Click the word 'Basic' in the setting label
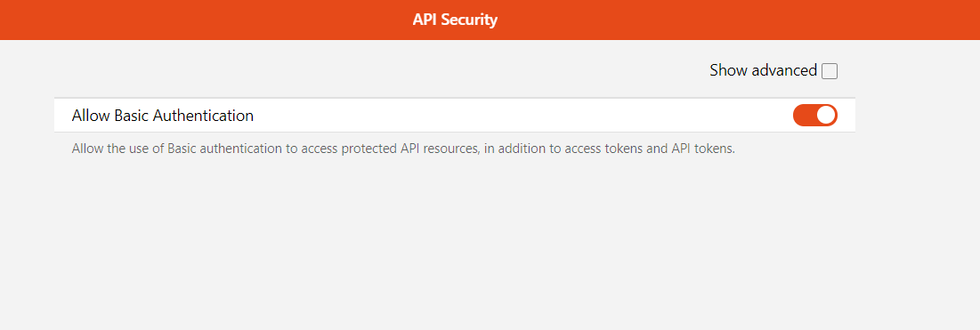 132,116
